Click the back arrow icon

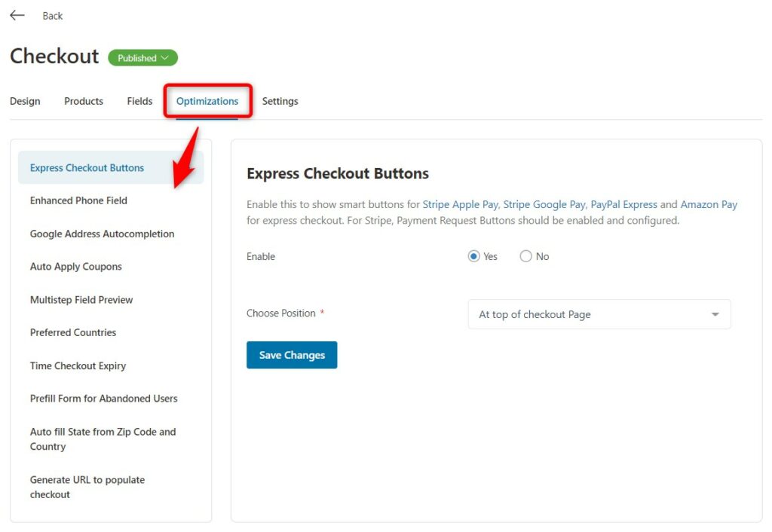pos(17,15)
